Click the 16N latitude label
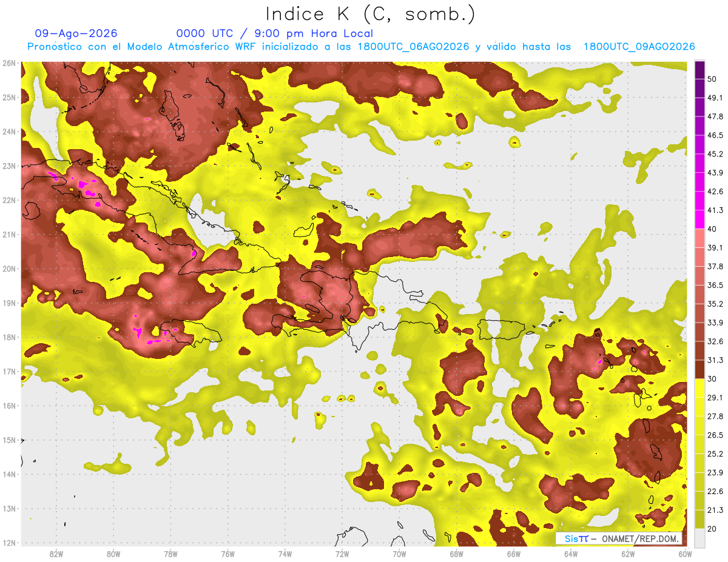Image resolution: width=728 pixels, height=562 pixels. pyautogui.click(x=9, y=406)
